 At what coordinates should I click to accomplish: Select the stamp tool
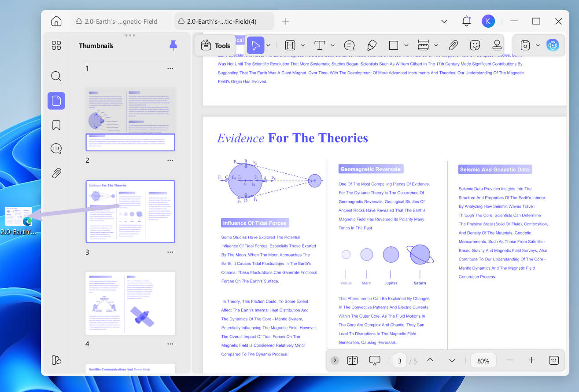[497, 45]
